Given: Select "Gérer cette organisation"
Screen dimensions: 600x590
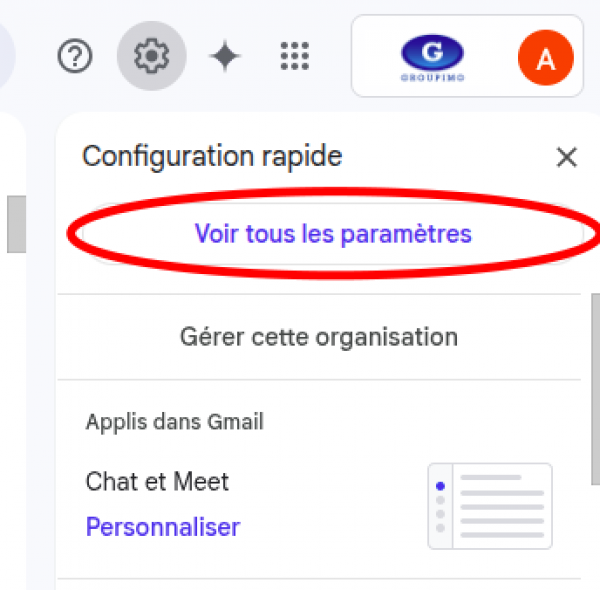Looking at the screenshot, I should pos(319,337).
